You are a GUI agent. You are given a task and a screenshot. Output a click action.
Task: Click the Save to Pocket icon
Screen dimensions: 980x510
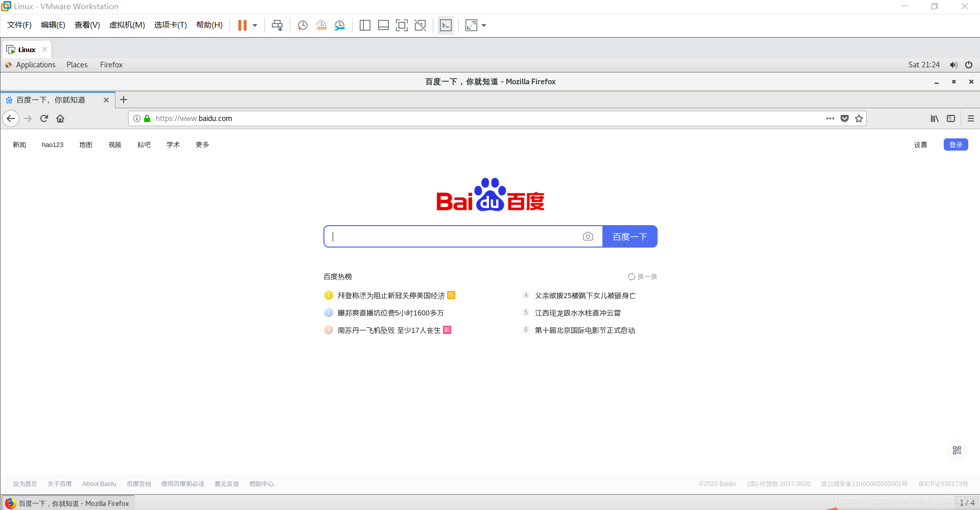point(845,118)
